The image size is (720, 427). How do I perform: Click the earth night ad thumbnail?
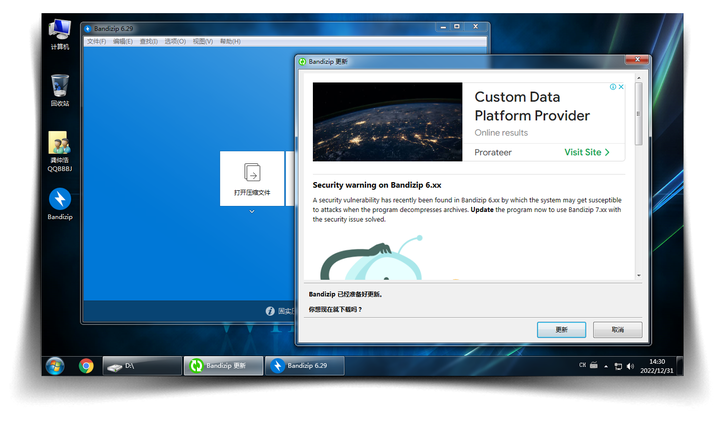388,122
